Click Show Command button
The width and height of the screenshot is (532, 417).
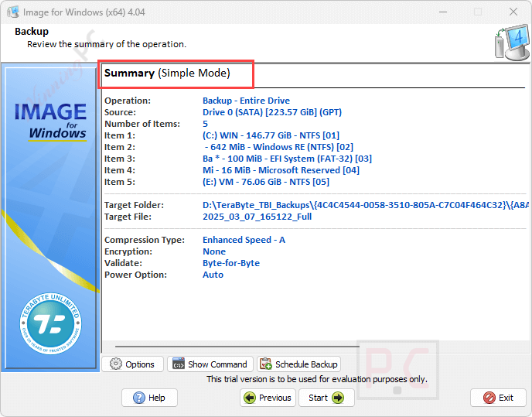tap(210, 364)
